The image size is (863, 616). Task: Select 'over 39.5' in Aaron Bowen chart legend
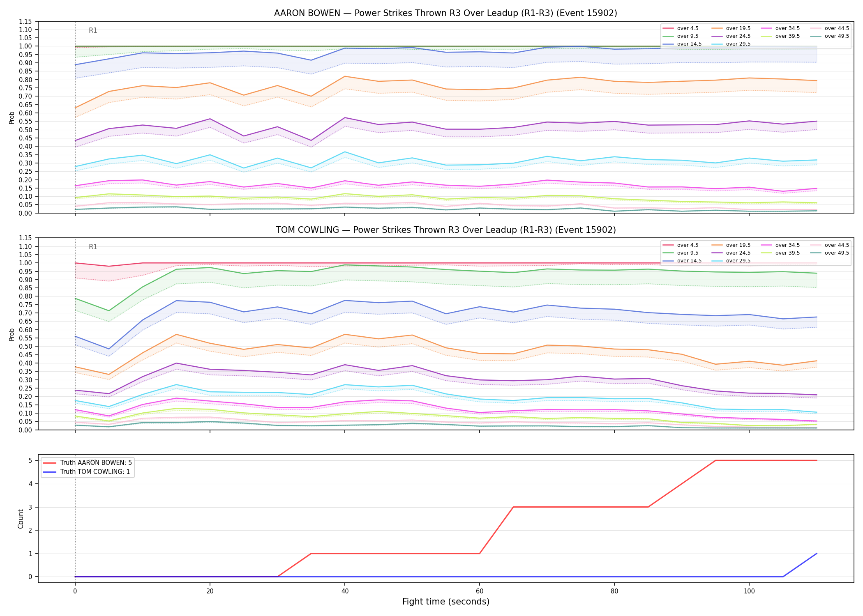[x=780, y=36]
